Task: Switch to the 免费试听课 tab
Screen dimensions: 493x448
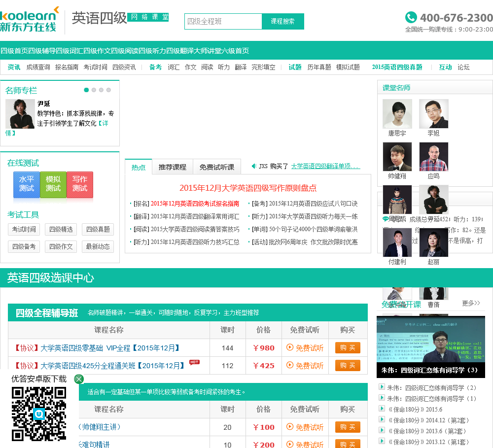Action: pyautogui.click(x=217, y=167)
